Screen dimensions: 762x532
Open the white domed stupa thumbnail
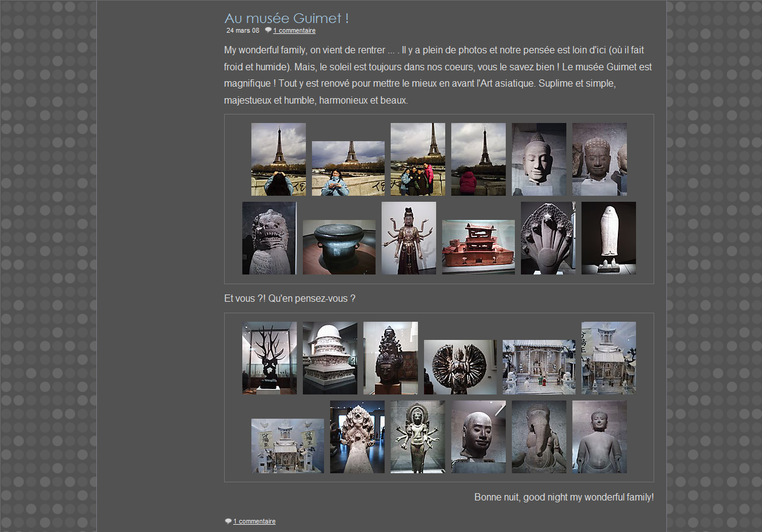click(330, 357)
